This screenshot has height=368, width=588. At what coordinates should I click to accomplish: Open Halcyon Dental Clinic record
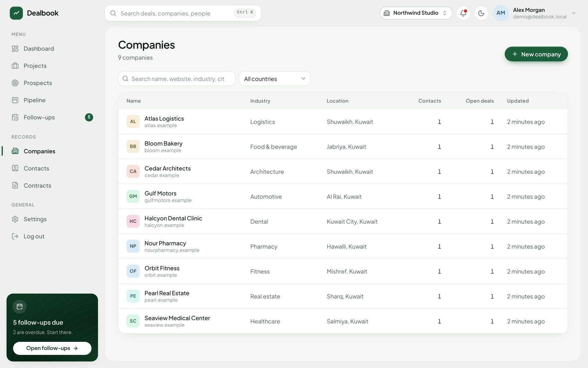click(173, 218)
